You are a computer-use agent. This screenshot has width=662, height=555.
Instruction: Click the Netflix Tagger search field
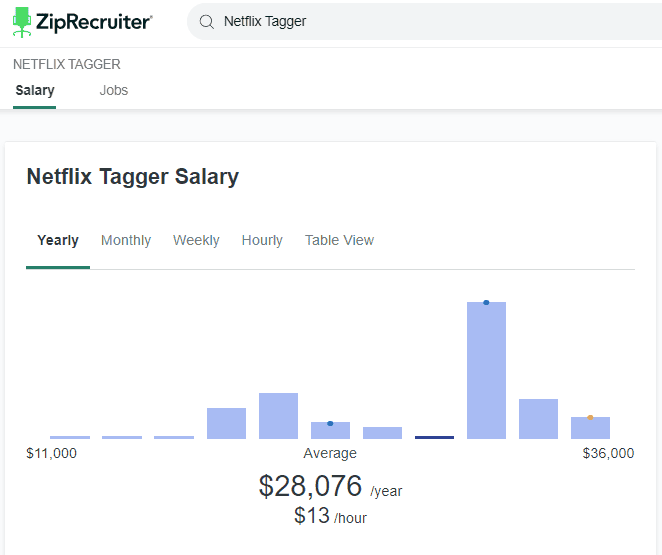point(424,22)
